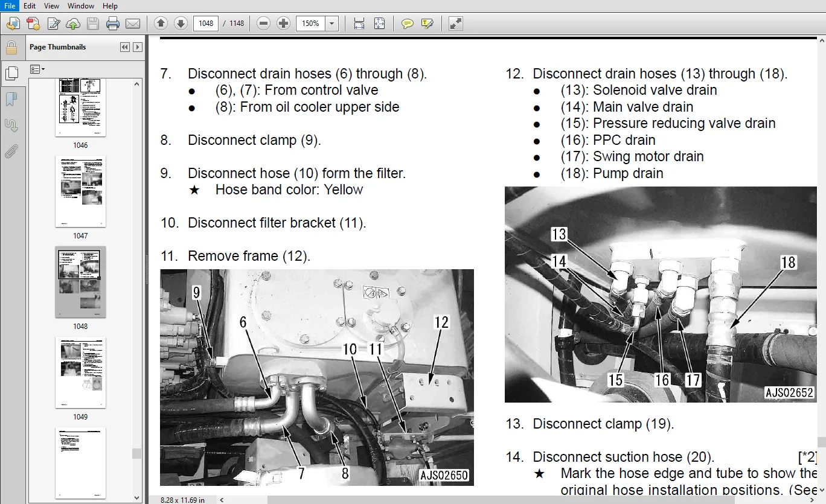Open the Window menu

[81, 5]
